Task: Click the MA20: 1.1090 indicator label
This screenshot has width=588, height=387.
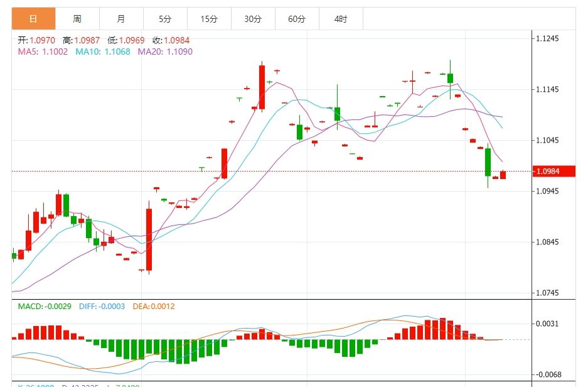Action: (x=165, y=52)
